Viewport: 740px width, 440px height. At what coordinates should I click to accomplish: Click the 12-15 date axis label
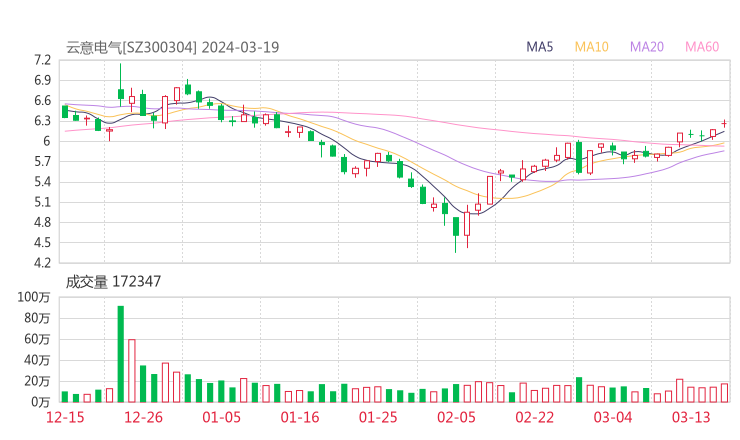point(65,417)
